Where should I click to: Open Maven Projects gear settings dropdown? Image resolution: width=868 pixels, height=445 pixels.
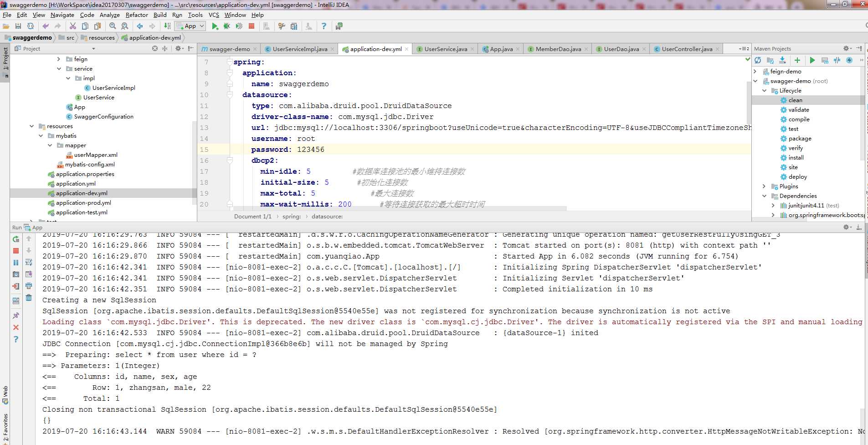(x=847, y=49)
